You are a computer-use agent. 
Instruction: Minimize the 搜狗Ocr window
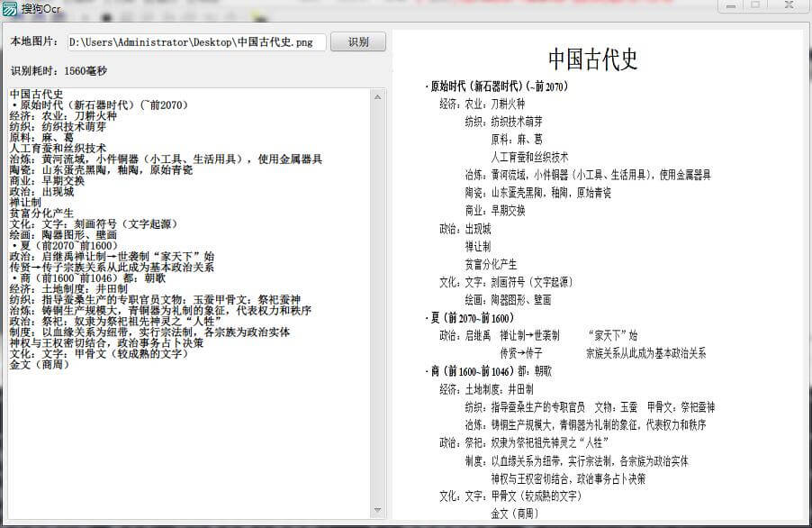[x=730, y=5]
